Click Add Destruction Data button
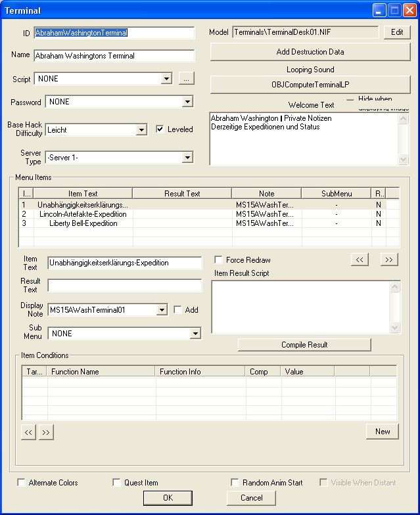420x515 pixels. click(310, 52)
